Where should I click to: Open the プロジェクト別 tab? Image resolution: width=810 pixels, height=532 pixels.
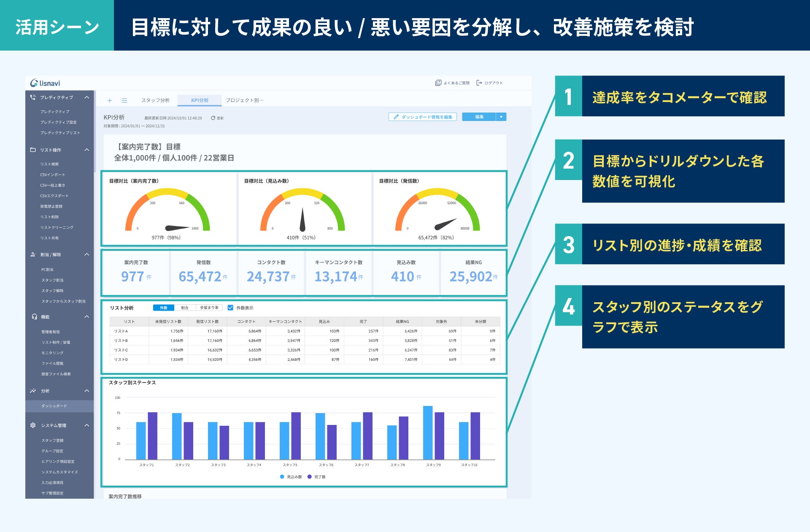click(244, 100)
